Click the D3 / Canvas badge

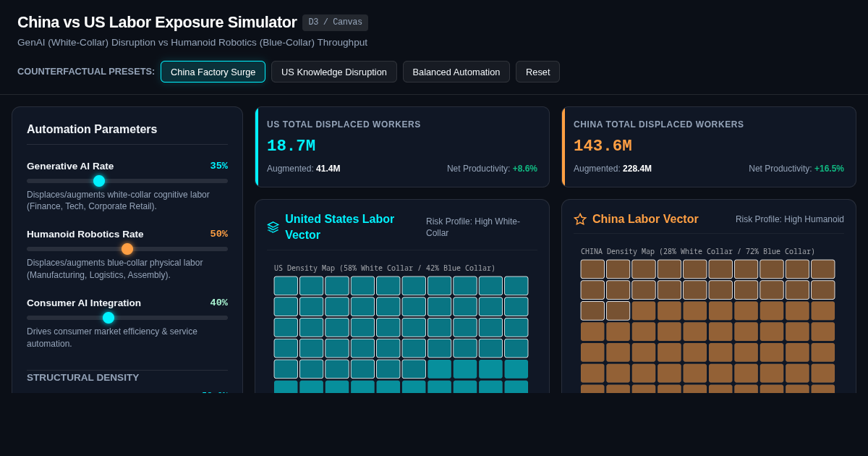click(x=335, y=22)
